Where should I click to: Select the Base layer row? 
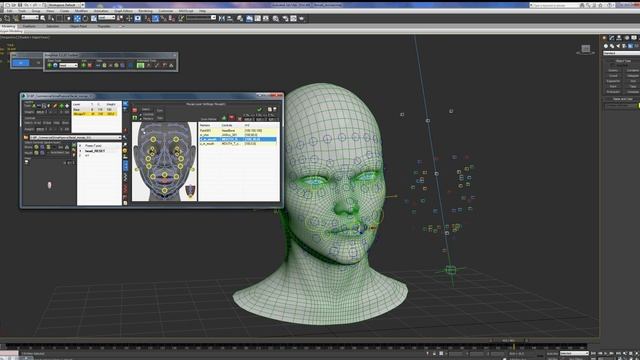click(x=95, y=109)
